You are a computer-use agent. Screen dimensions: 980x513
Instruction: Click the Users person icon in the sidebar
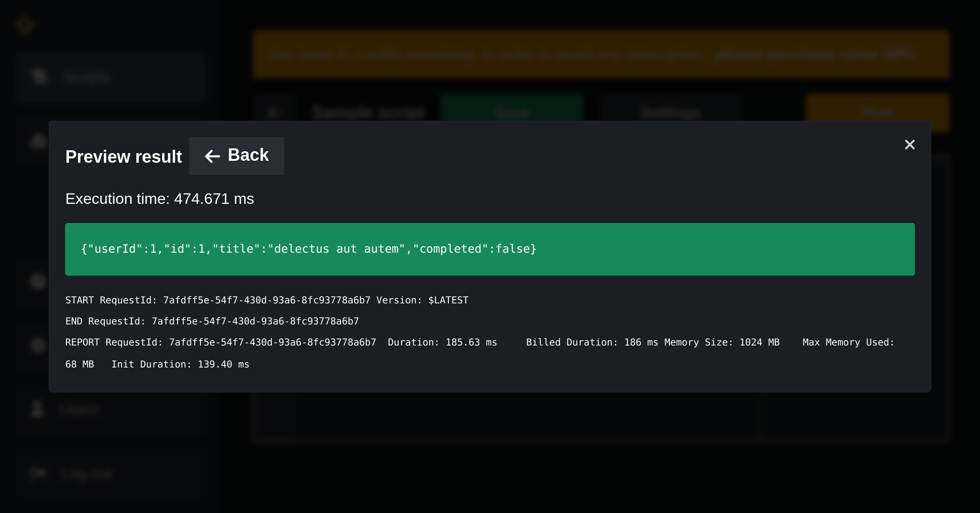pyautogui.click(x=37, y=409)
